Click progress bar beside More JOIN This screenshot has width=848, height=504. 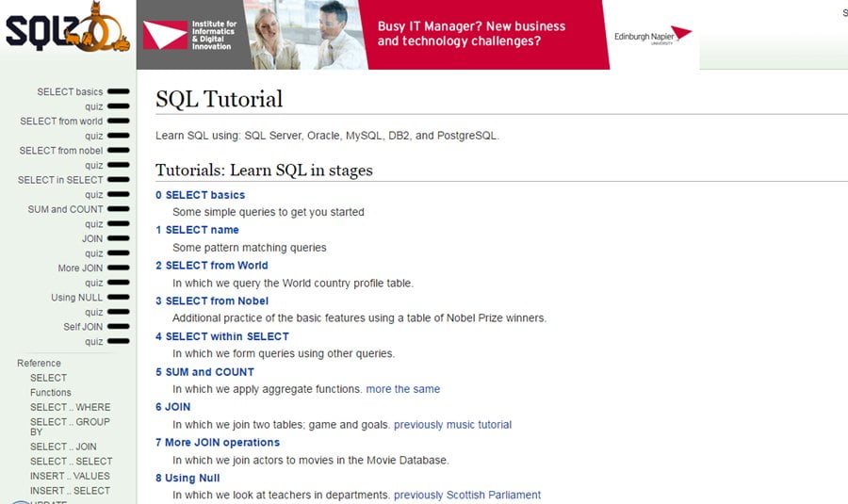(x=119, y=268)
